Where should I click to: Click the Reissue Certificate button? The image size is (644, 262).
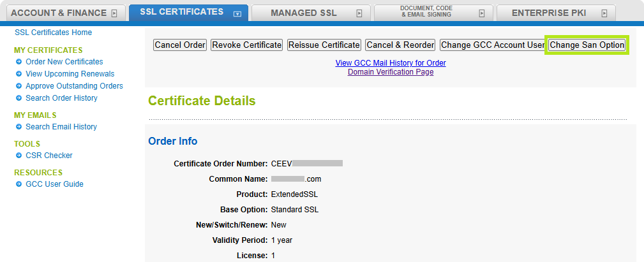click(x=324, y=45)
